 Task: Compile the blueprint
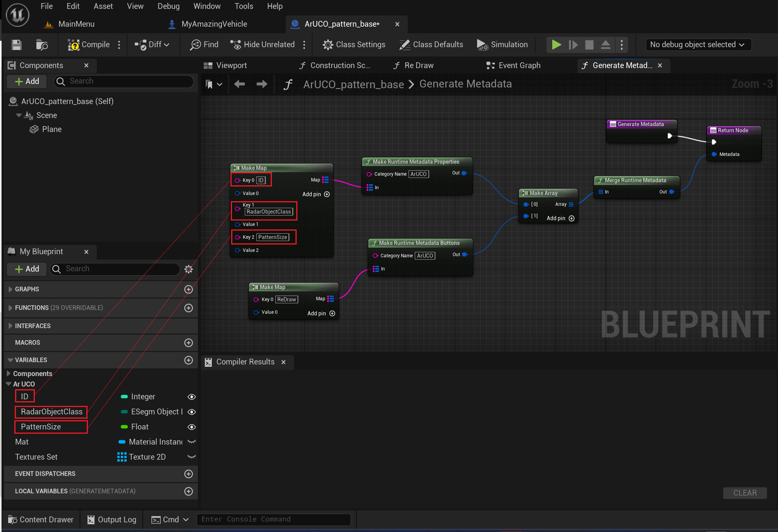(89, 45)
